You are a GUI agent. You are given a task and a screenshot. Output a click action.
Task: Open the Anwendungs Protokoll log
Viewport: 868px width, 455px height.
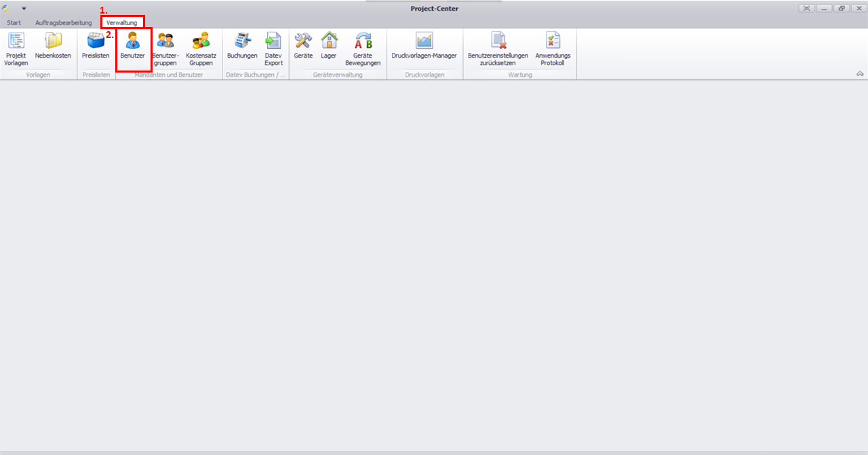click(553, 49)
